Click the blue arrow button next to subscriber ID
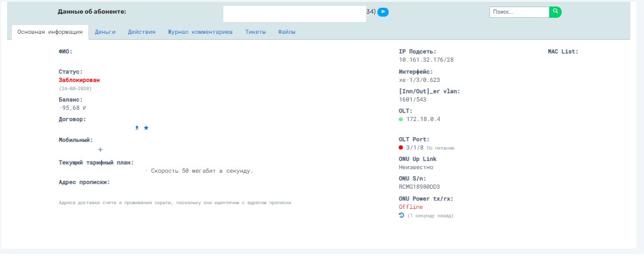The height and width of the screenshot is (273, 644). 383,12
